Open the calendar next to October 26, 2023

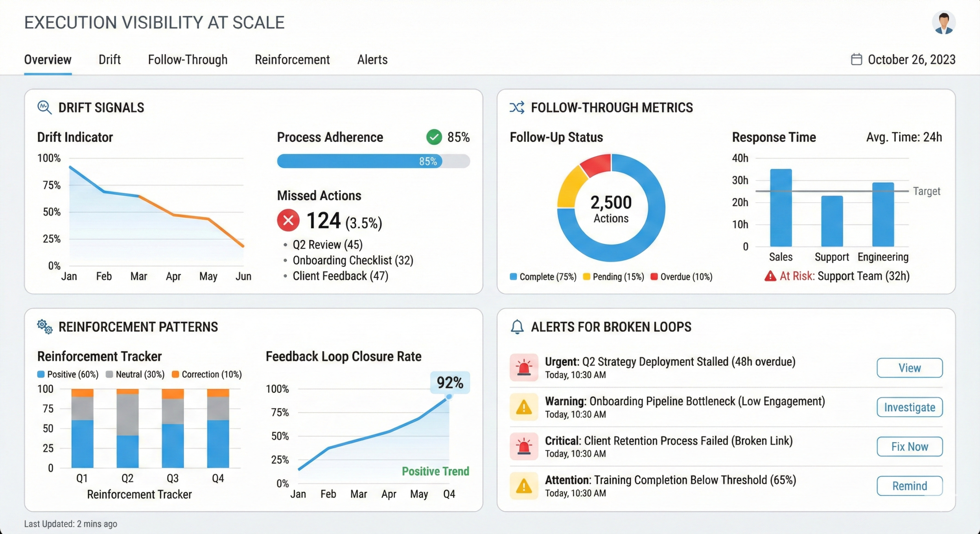click(856, 59)
